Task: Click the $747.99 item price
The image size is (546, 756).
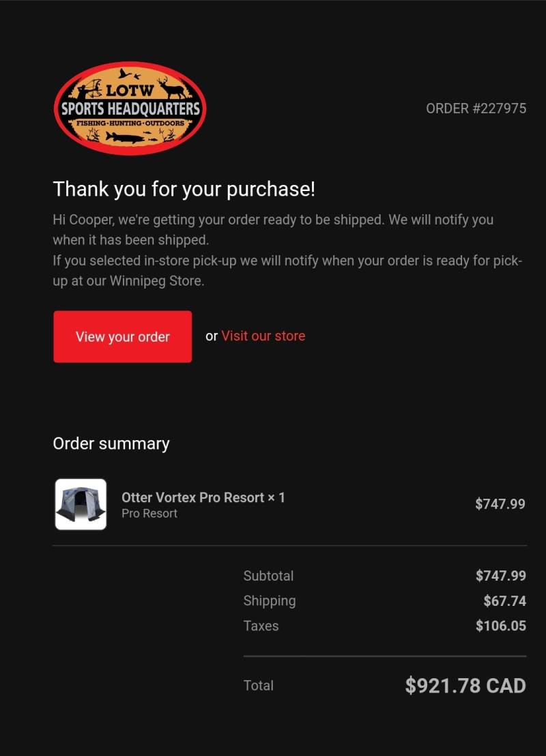Action: tap(500, 504)
